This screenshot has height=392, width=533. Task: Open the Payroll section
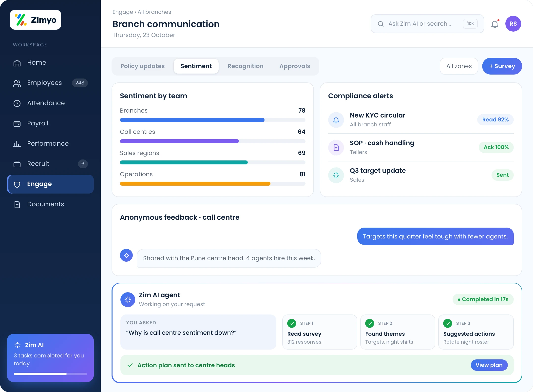tap(50, 123)
